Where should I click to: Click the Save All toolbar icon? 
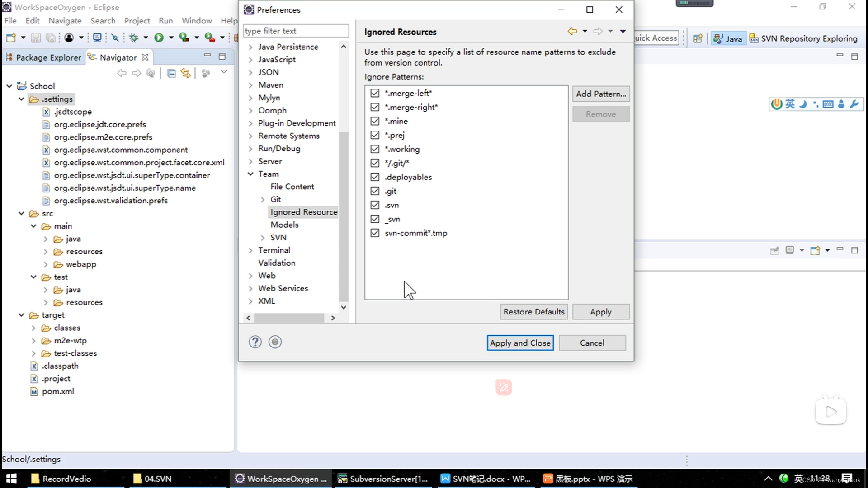click(51, 38)
